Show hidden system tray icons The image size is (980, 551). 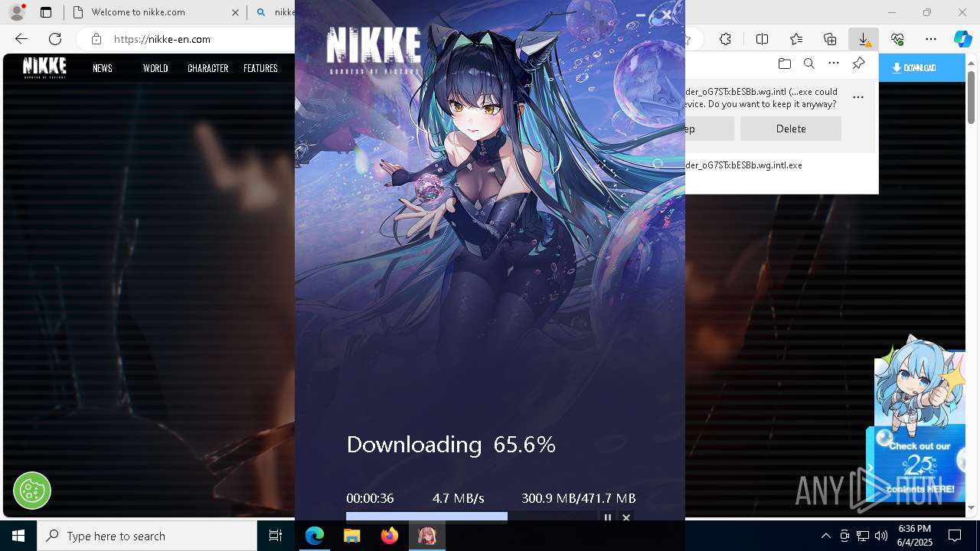(825, 536)
